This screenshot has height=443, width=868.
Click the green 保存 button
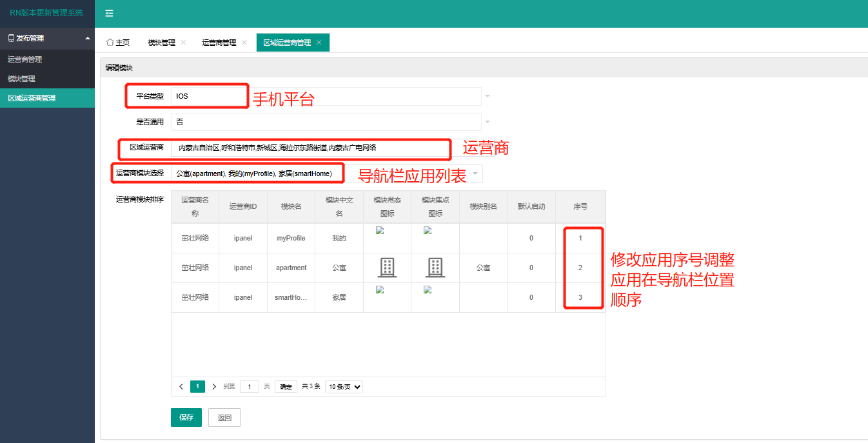click(186, 417)
